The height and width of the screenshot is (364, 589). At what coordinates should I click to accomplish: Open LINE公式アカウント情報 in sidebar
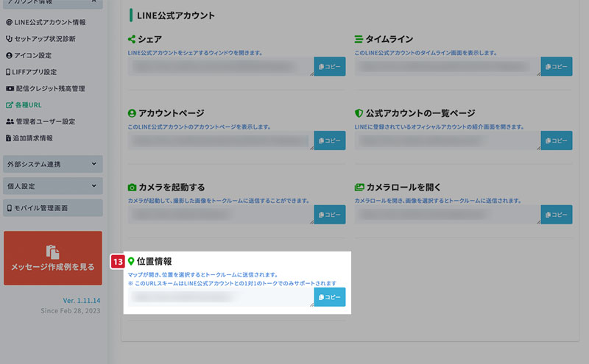click(46, 22)
